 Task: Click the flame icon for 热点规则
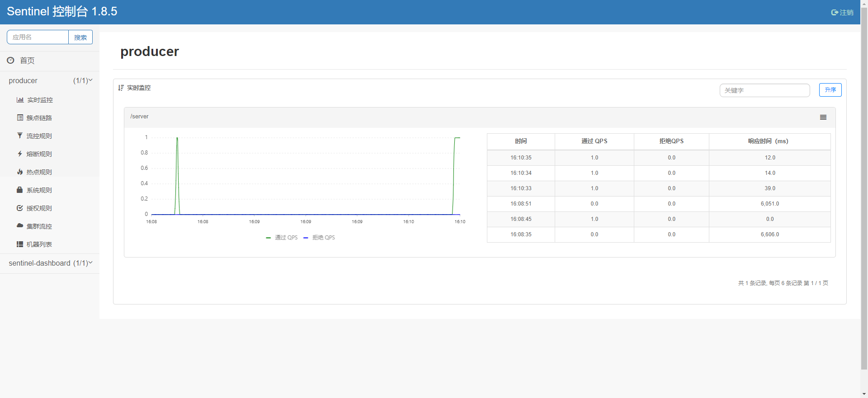(x=20, y=172)
